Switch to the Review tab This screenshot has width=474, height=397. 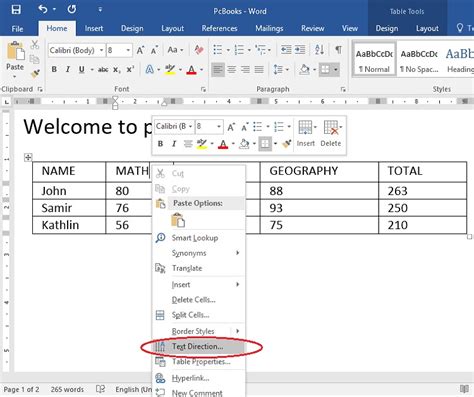(313, 28)
